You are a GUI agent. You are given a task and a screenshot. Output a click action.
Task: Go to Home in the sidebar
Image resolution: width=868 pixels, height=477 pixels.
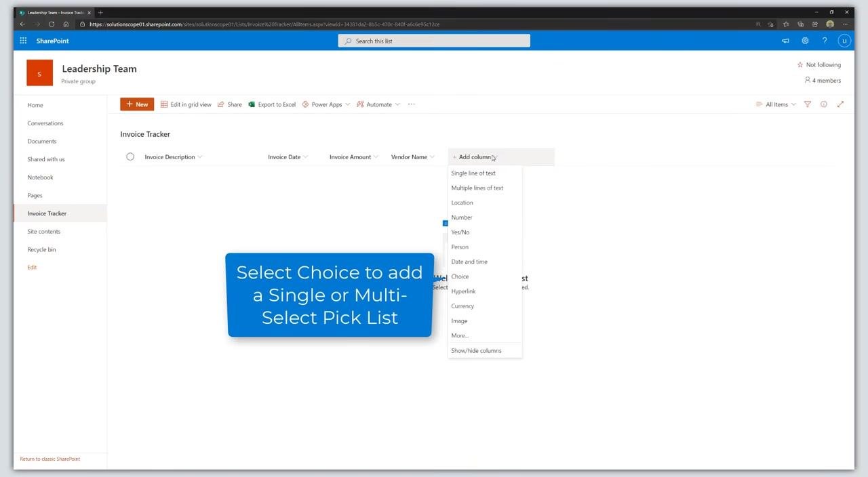[x=35, y=105]
